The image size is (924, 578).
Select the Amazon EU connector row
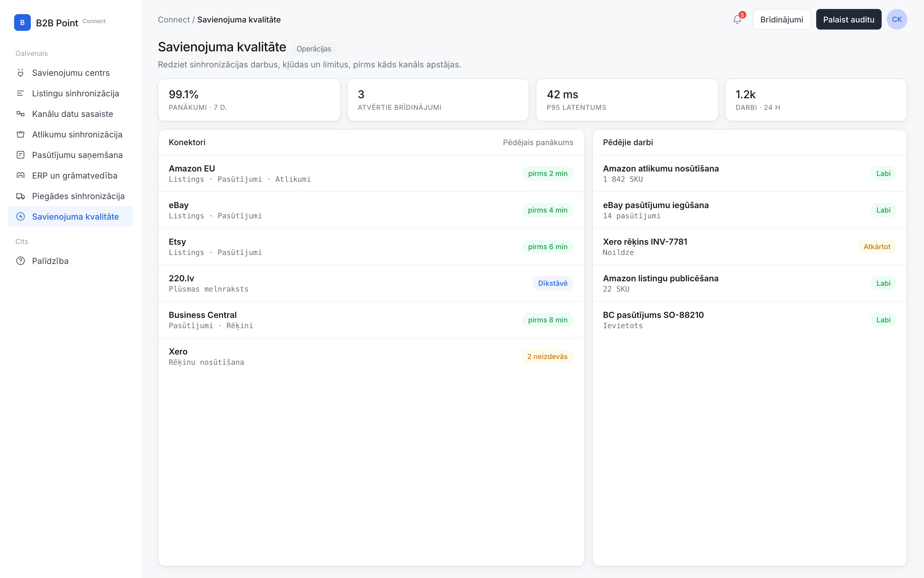(371, 173)
